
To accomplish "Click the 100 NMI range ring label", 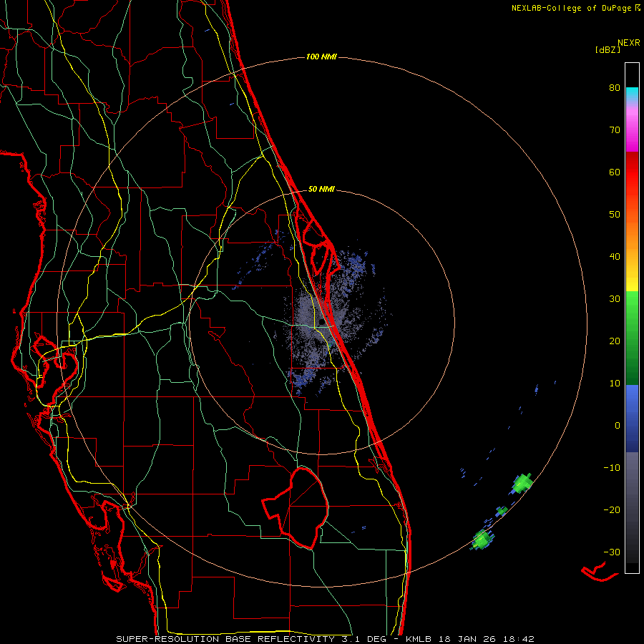I will point(321,57).
